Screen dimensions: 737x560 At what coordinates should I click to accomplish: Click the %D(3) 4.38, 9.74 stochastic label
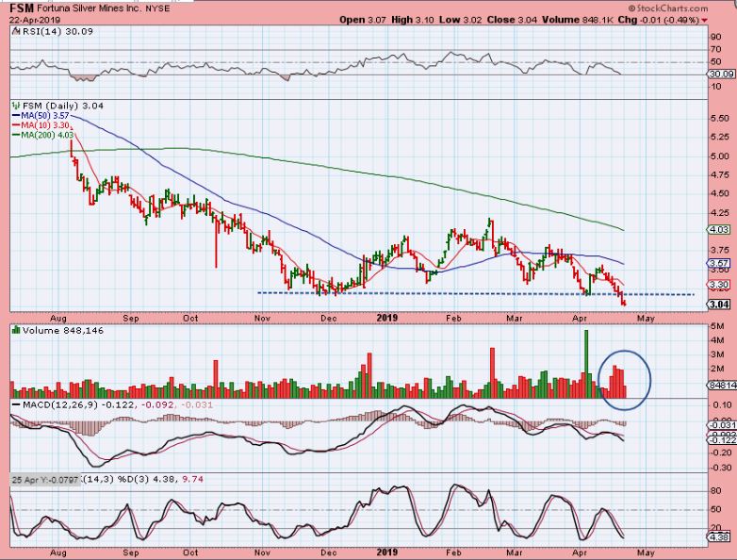(160, 479)
